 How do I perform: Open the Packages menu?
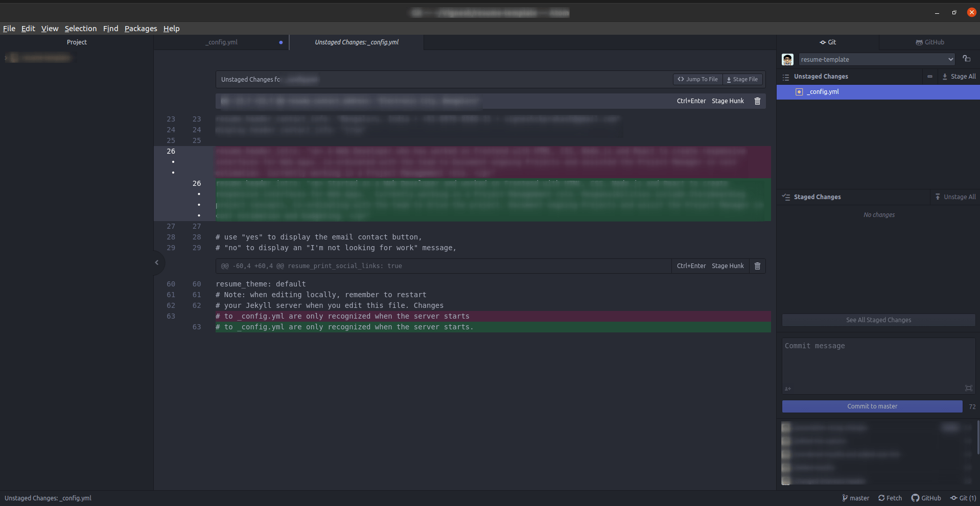pyautogui.click(x=141, y=29)
